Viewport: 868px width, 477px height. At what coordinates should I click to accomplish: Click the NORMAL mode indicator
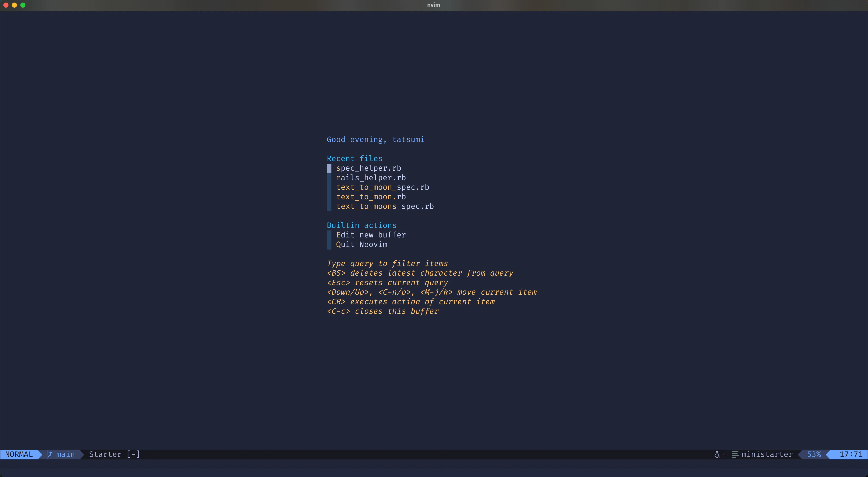tap(19, 454)
